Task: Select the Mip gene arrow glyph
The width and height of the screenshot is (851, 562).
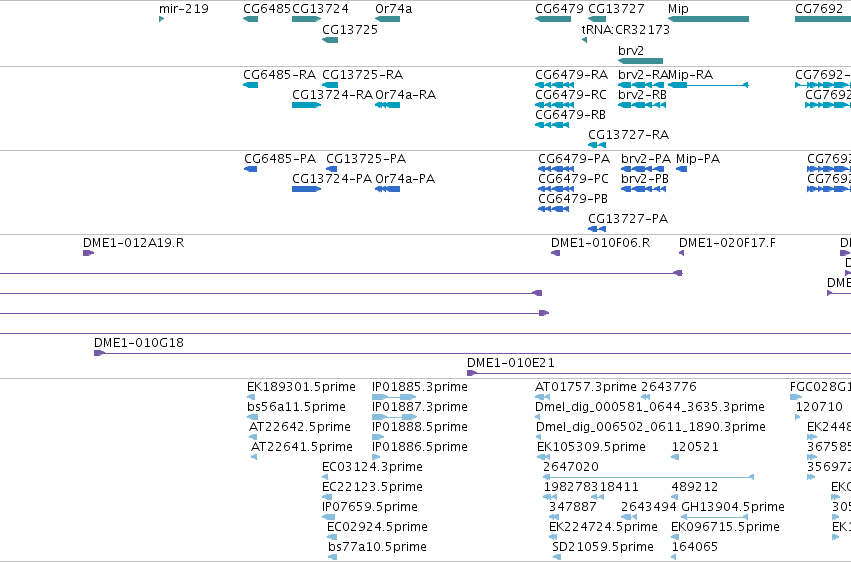Action: coord(708,19)
